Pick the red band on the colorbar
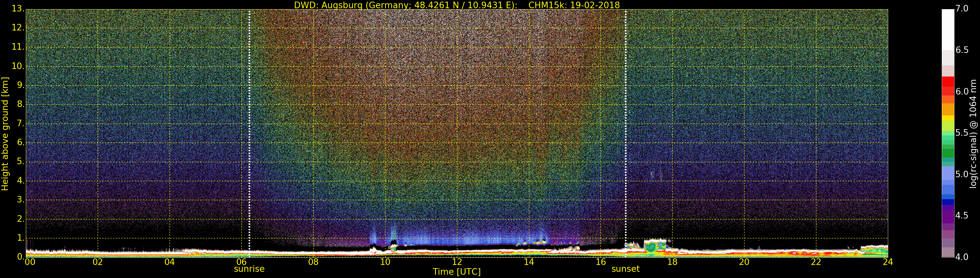The width and height of the screenshot is (980, 278). pos(948,86)
